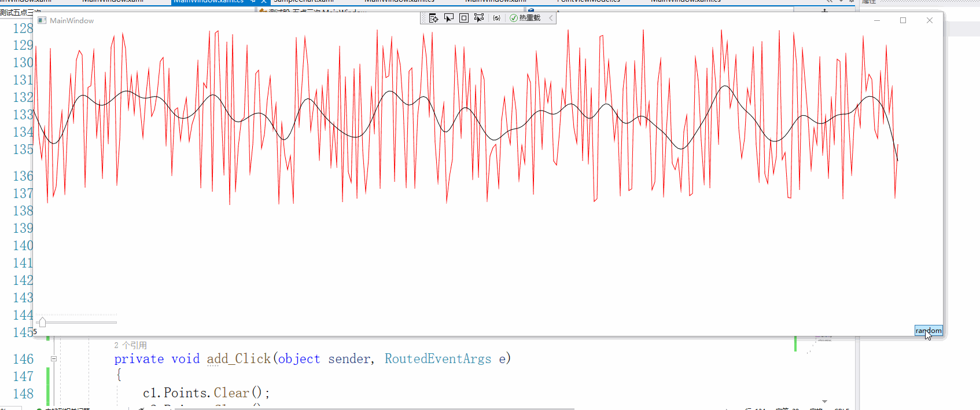Image resolution: width=980 pixels, height=410 pixels.
Task: Click the MainWindow title text
Action: pos(72,20)
